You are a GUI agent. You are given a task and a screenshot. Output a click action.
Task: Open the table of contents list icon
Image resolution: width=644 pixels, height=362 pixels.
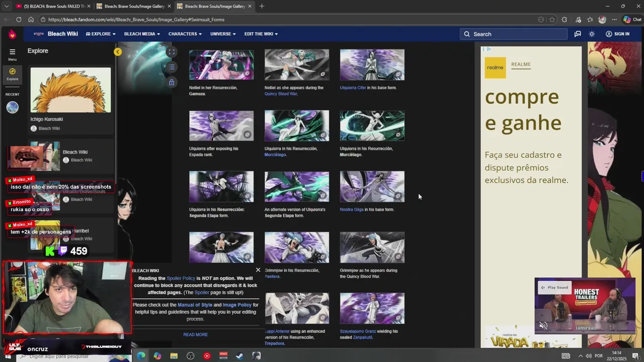tap(172, 67)
